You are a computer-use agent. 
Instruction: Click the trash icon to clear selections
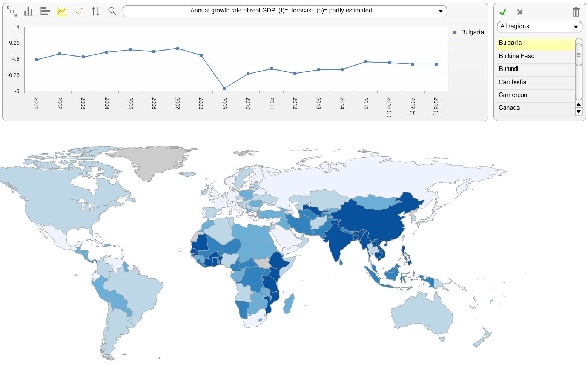point(576,12)
